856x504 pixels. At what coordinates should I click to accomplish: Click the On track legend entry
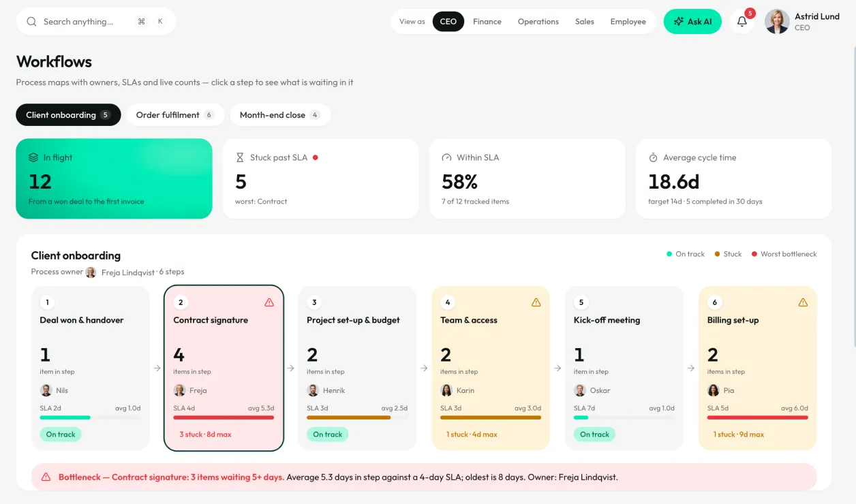[x=686, y=254]
